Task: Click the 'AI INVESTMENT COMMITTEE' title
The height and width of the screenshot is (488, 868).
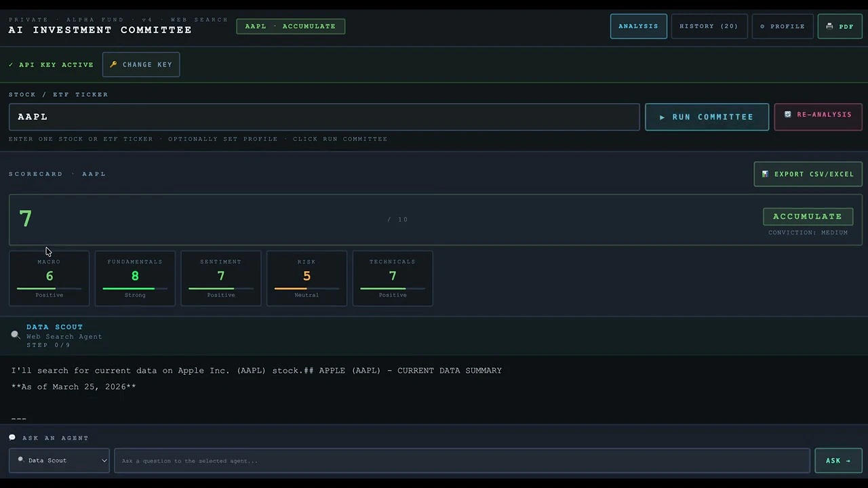Action: pyautogui.click(x=100, y=30)
